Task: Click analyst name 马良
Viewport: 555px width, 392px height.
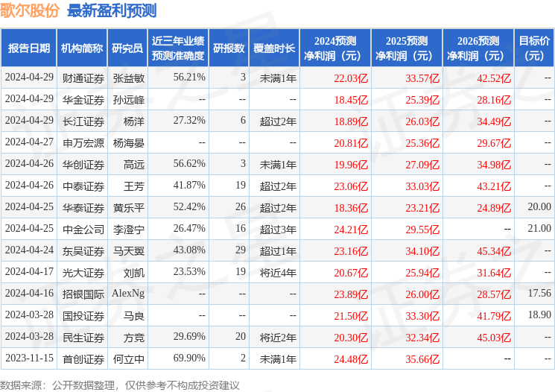Action: [134, 315]
